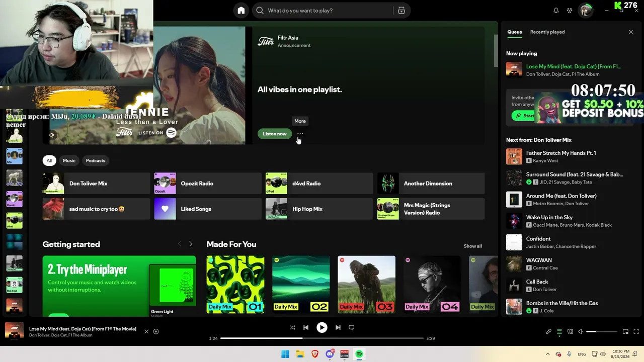Open Discord from the taskbar
Screen dimensions: 644x362
coord(330,354)
